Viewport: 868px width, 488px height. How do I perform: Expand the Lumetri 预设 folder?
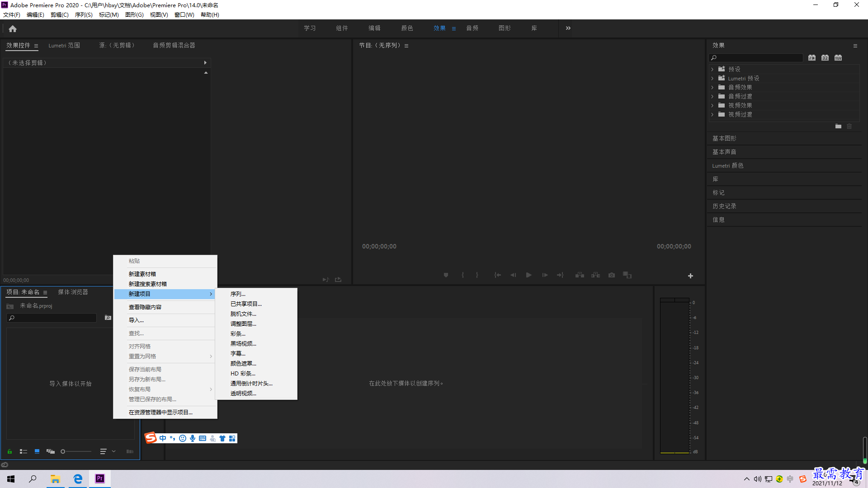pyautogui.click(x=712, y=79)
